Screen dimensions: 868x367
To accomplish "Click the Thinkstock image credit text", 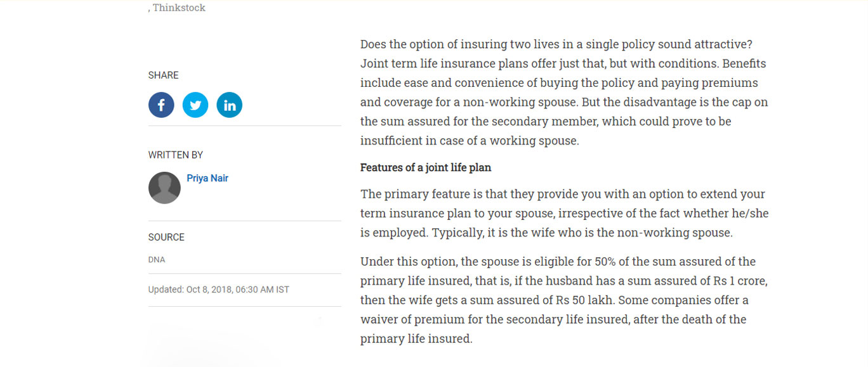I will pyautogui.click(x=178, y=8).
